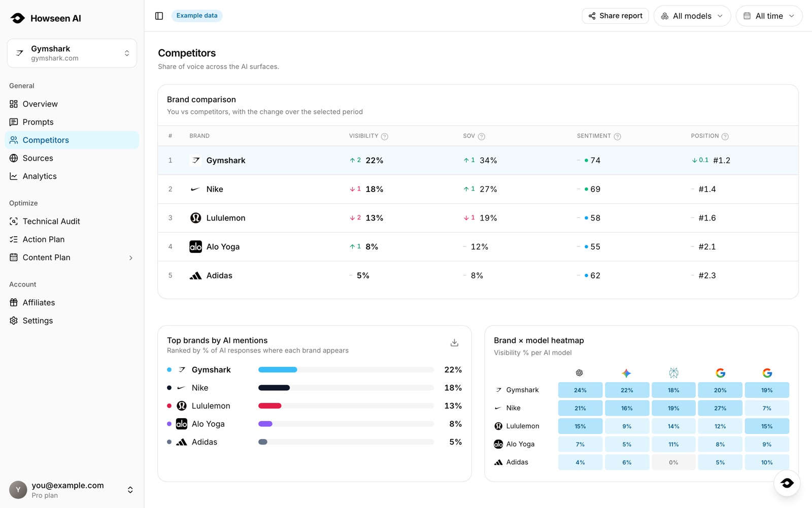Click the Perplexity model icon in heatmap

673,373
